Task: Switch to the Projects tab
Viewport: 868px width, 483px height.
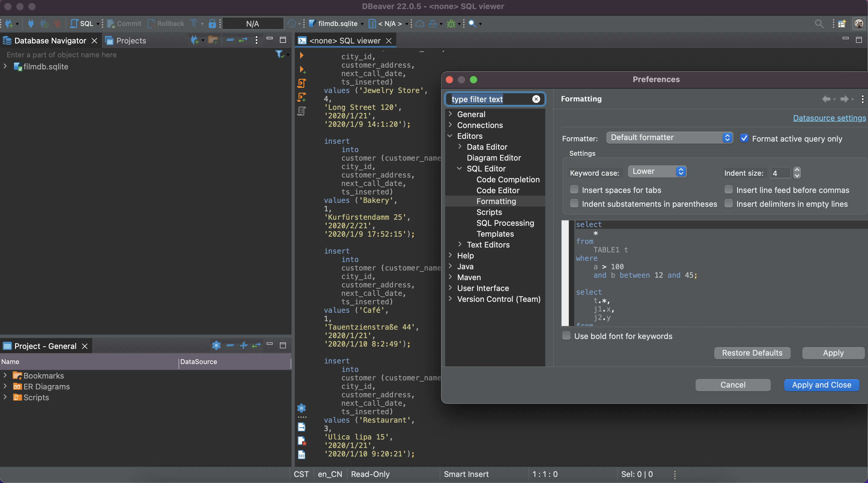Action: [130, 40]
